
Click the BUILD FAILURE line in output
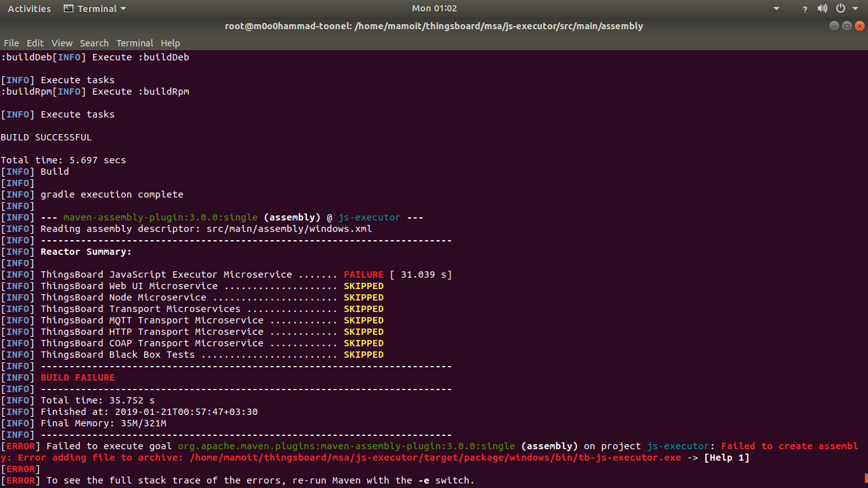(78, 377)
